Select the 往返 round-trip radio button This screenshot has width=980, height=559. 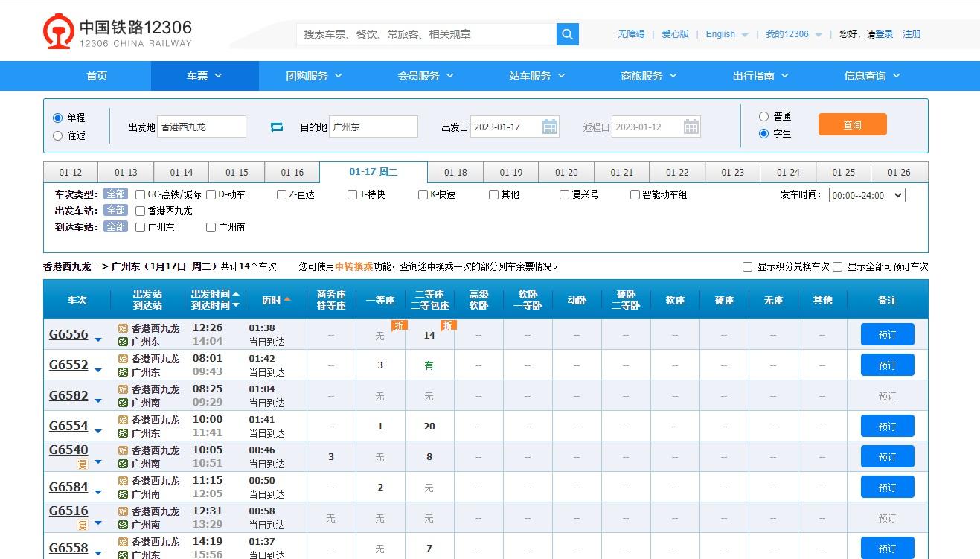57,135
